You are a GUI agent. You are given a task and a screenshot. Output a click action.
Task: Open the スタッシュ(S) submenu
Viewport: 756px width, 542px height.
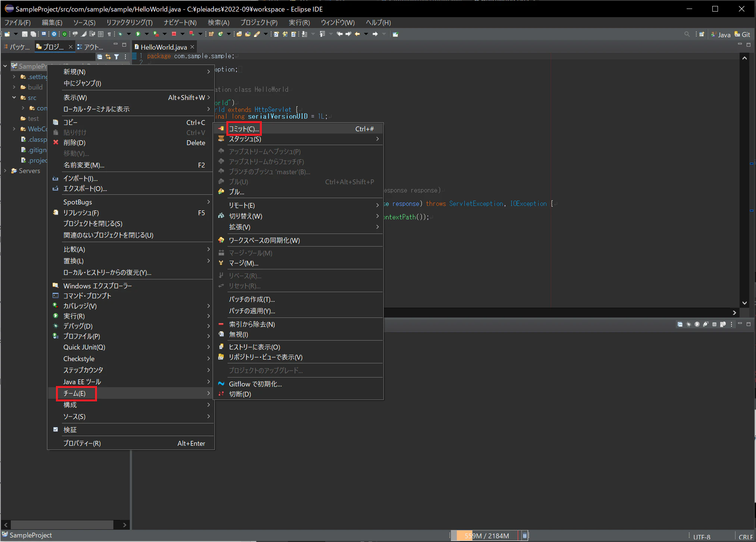click(x=298, y=139)
